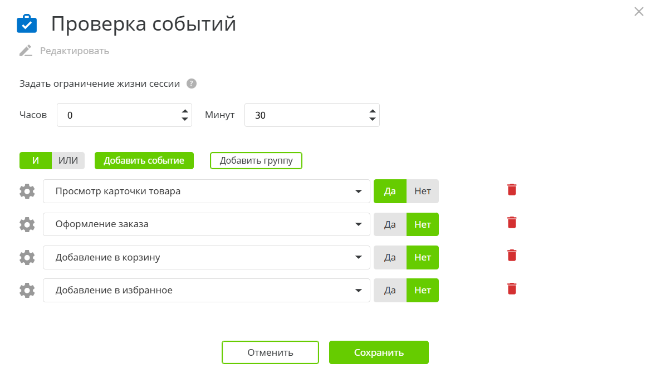Click the Редактировать link
Viewport: 651px width, 373px height.
click(74, 51)
